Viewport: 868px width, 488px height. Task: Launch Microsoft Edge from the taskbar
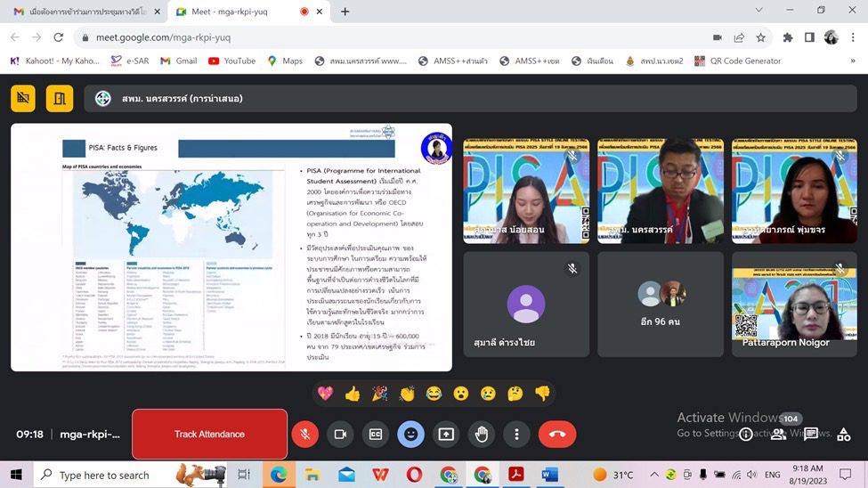[279, 475]
